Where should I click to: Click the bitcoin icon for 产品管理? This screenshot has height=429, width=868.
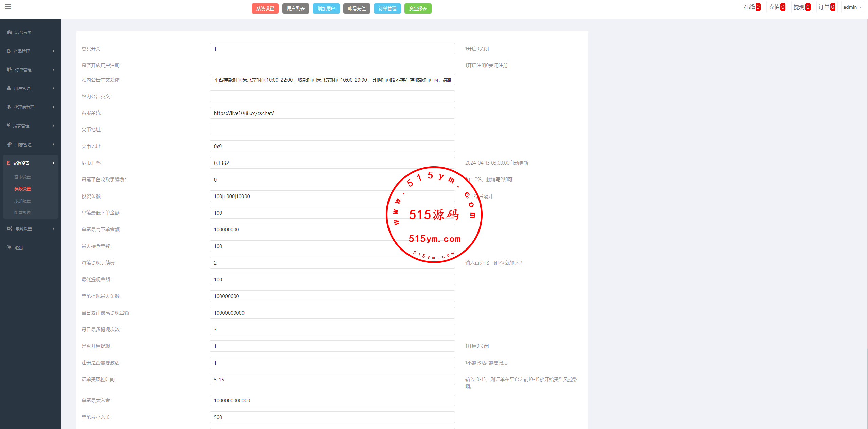coord(8,51)
